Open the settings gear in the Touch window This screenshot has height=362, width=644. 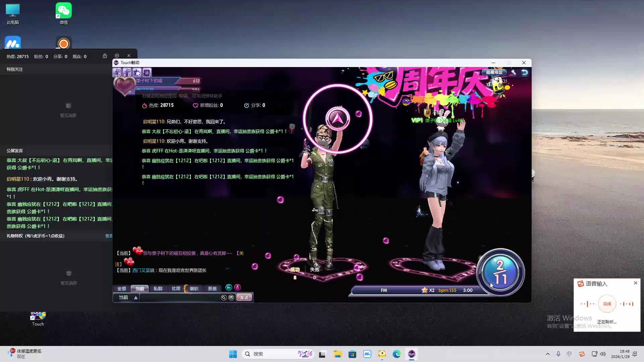pos(513,72)
